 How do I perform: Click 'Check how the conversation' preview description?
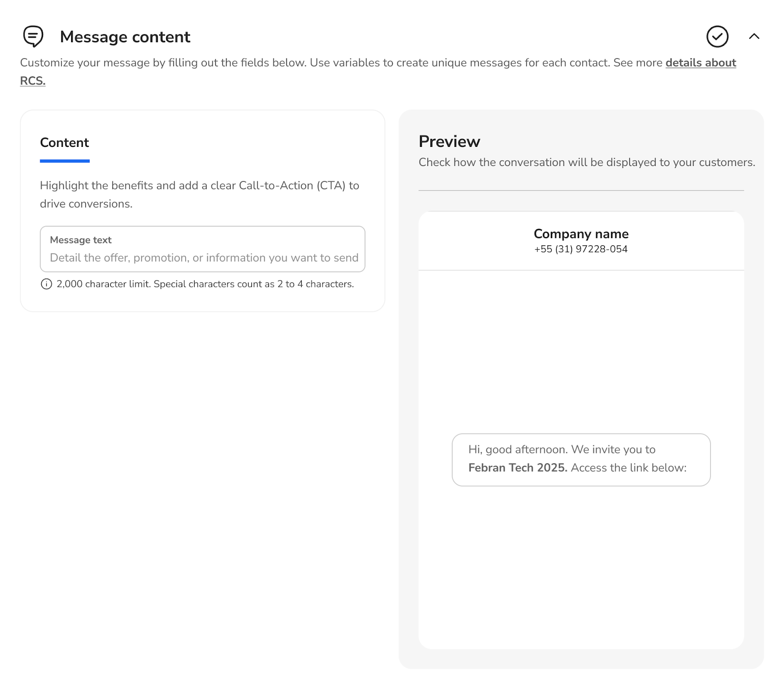point(587,163)
